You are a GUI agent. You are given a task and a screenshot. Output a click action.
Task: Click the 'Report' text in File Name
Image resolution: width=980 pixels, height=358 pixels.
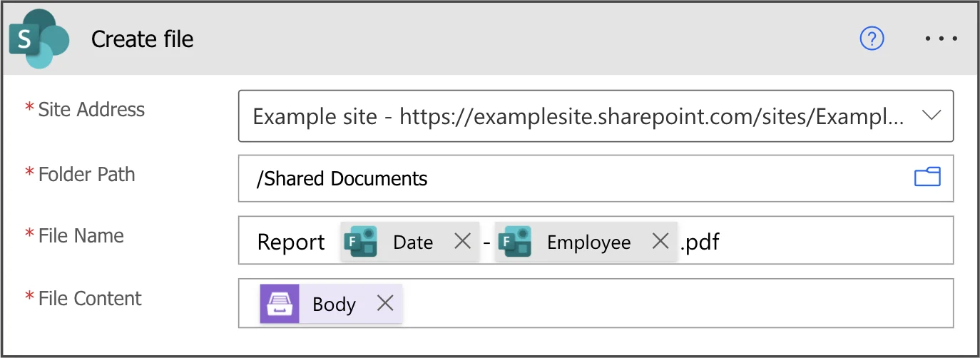[291, 242]
